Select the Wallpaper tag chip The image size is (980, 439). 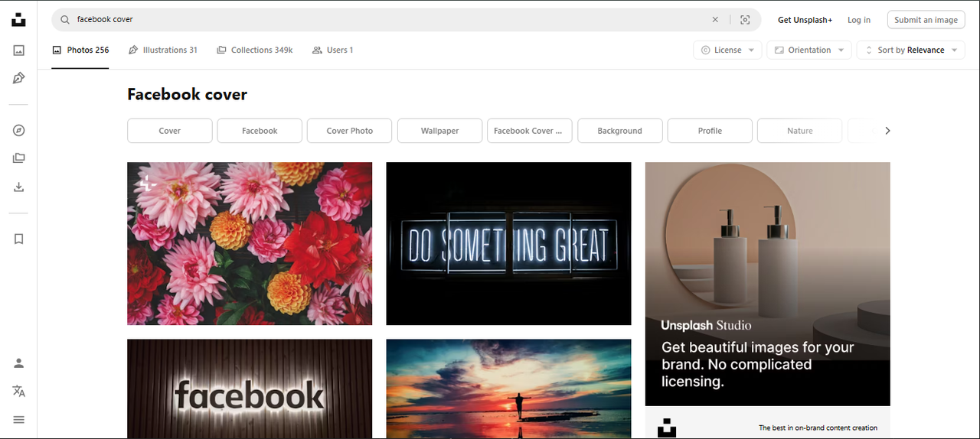point(440,131)
